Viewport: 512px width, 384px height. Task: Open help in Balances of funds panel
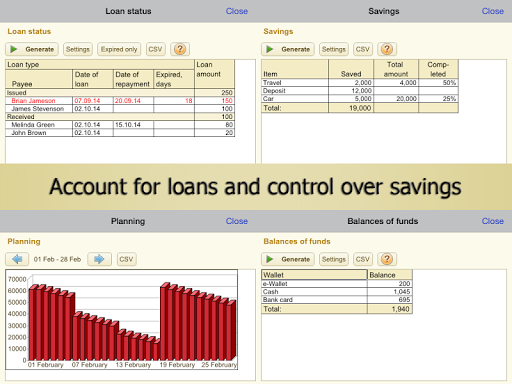387,259
